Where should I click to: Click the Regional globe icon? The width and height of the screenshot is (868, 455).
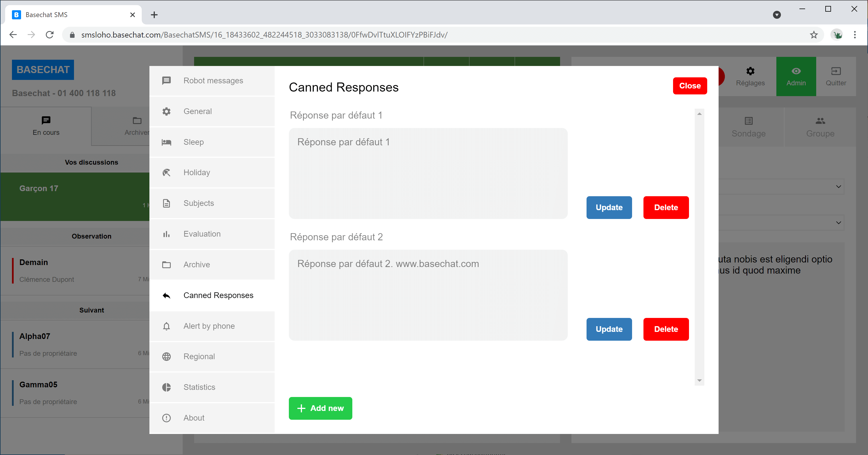pos(166,357)
